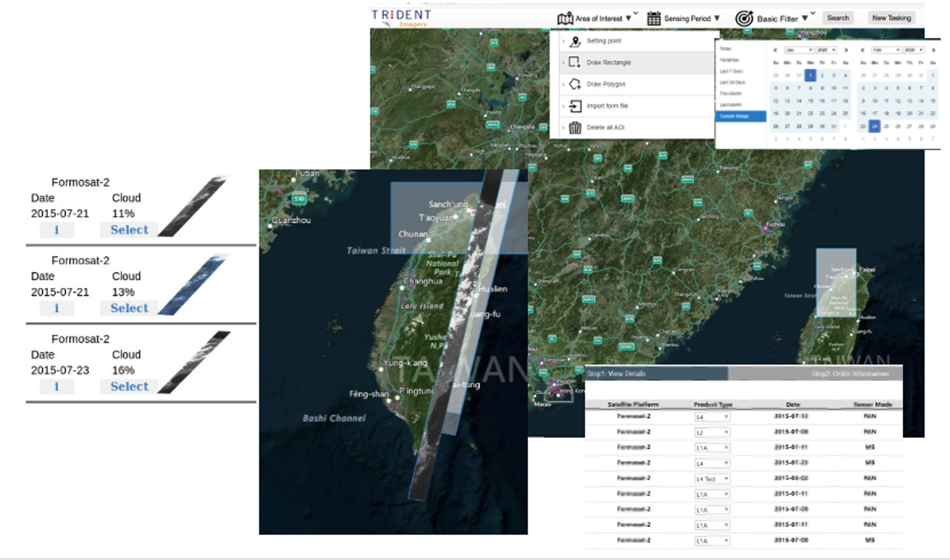Select the Draw Rectangle tool icon
Viewport: 950px width, 560px height.
(x=575, y=63)
